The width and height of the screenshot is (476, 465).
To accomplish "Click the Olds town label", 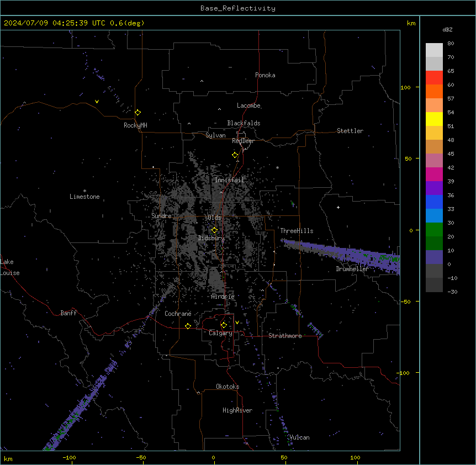I will click(x=214, y=218).
